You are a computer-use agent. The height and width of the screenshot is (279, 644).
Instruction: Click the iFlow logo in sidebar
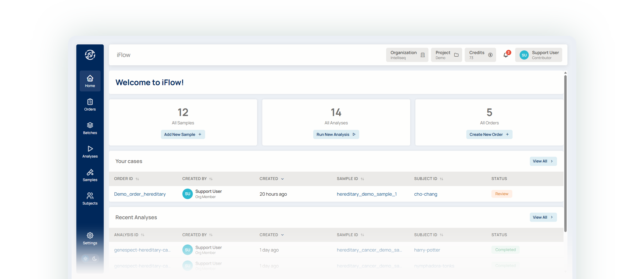(90, 55)
